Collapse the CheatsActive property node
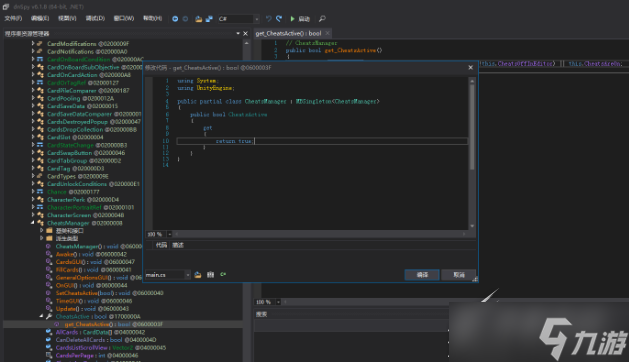This screenshot has width=629, height=362. tap(41, 316)
